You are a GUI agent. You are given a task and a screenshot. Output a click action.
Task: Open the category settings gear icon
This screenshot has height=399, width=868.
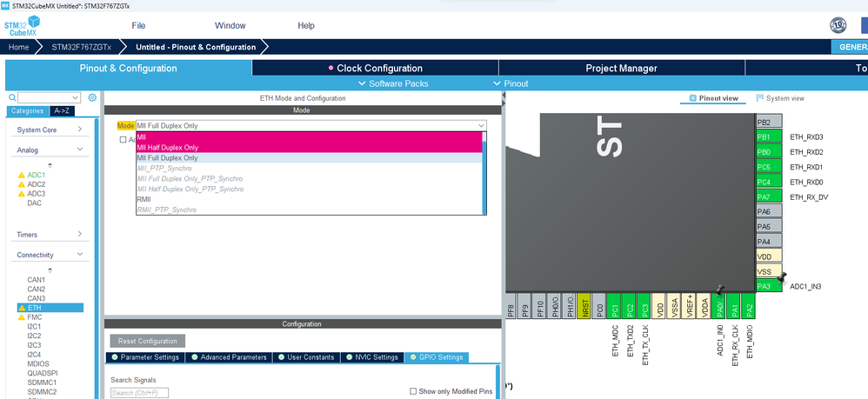[x=92, y=97]
